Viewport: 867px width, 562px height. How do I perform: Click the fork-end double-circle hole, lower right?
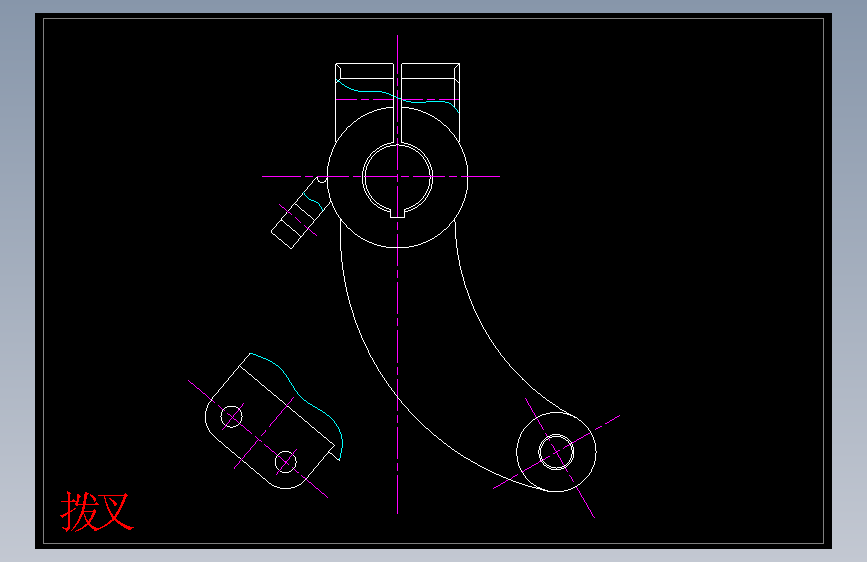[x=556, y=452]
